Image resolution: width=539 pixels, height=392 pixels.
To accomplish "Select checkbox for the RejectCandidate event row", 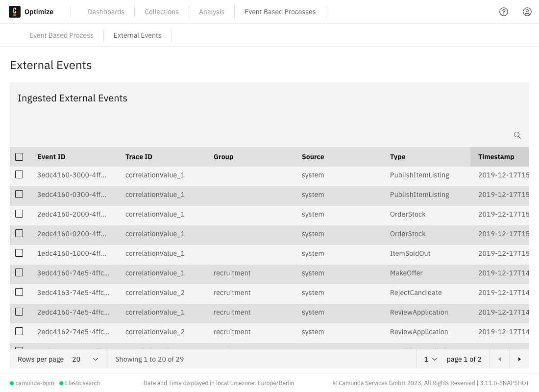I will [x=19, y=292].
